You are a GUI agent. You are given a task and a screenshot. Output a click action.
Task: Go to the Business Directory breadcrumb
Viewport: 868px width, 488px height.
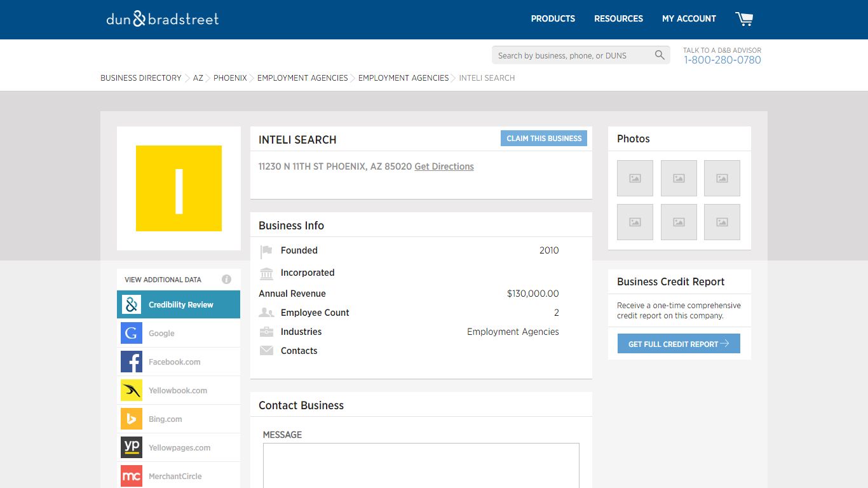coord(141,78)
